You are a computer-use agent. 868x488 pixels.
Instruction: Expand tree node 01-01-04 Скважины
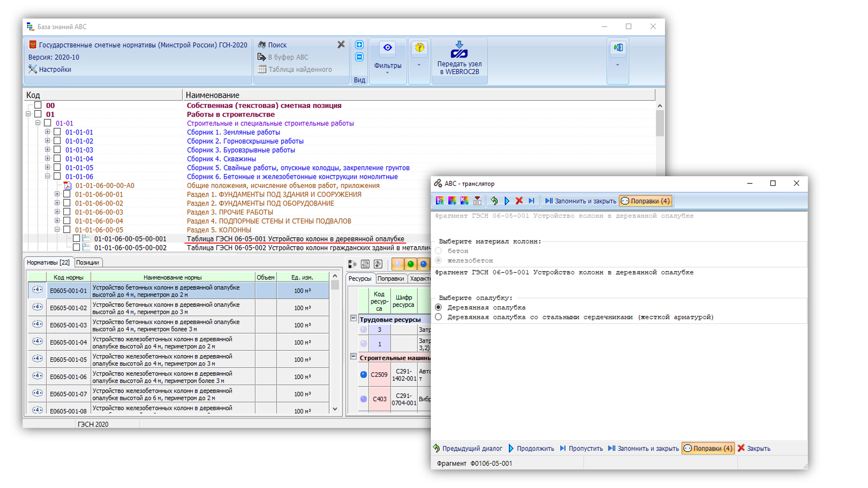click(x=47, y=159)
